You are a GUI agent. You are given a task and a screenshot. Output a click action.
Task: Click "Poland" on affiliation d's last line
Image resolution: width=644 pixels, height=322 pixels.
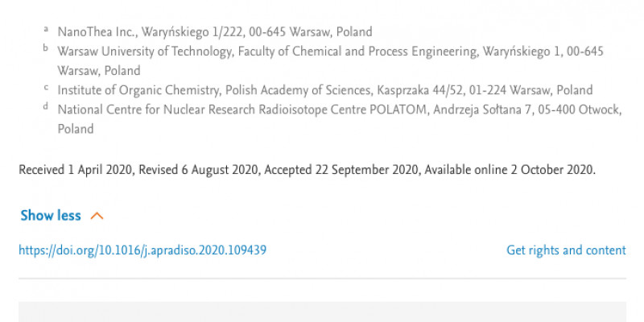coord(76,129)
